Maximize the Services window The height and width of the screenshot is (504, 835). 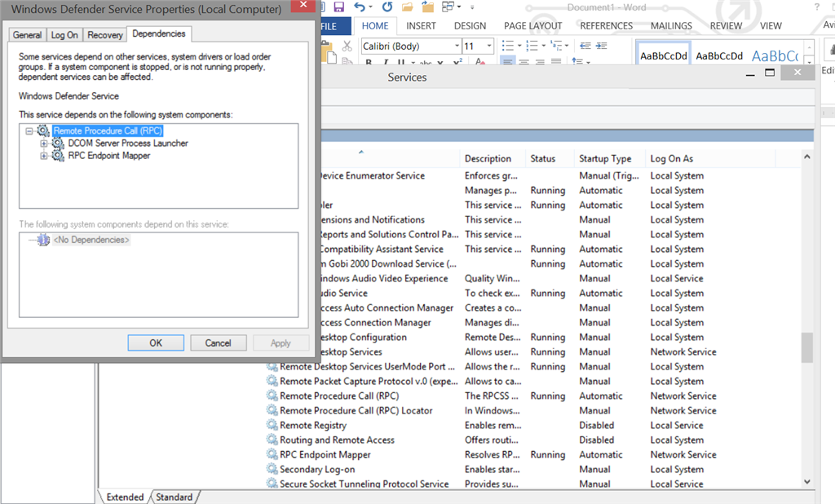[x=770, y=73]
